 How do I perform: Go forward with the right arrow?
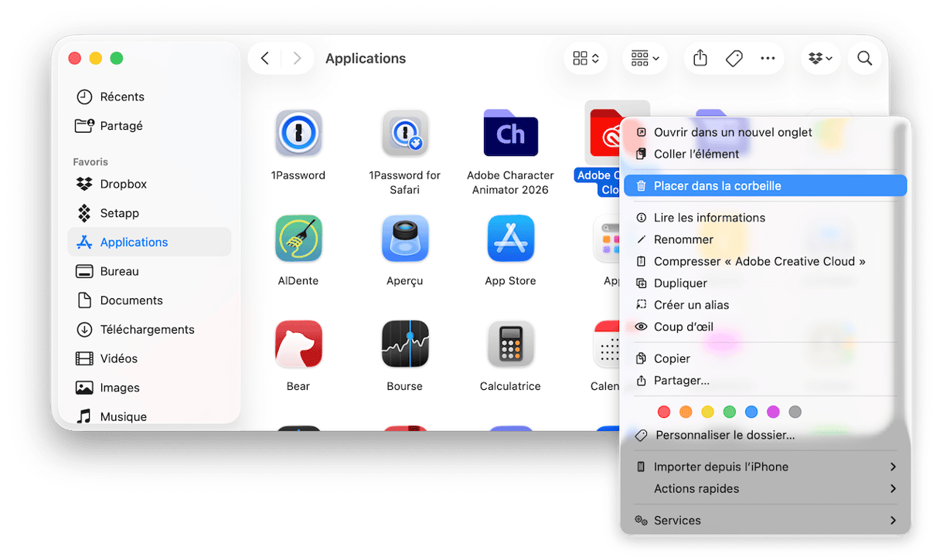pyautogui.click(x=297, y=59)
